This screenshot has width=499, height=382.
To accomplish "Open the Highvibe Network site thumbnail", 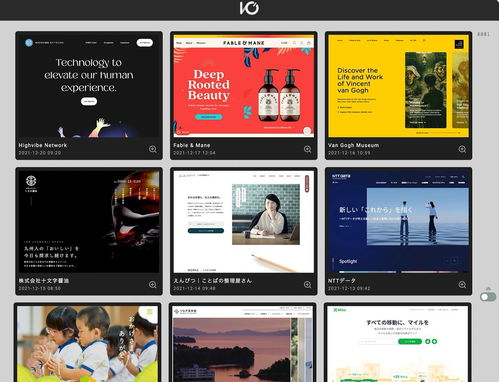I will pos(89,86).
